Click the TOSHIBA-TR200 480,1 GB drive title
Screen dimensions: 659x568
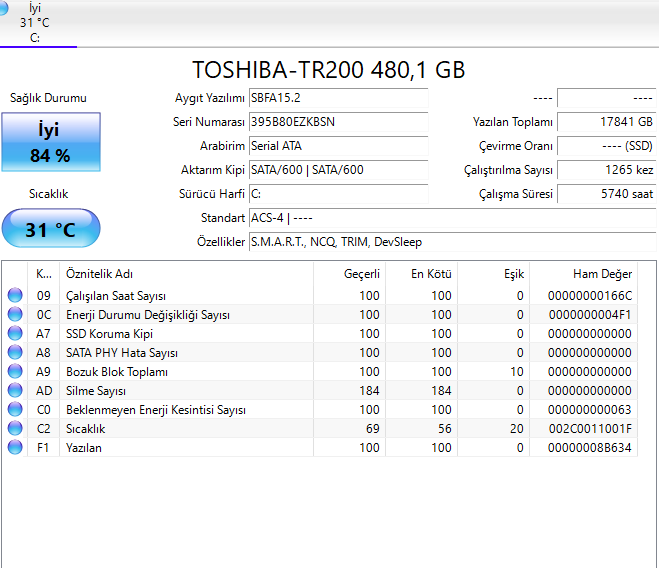point(329,70)
